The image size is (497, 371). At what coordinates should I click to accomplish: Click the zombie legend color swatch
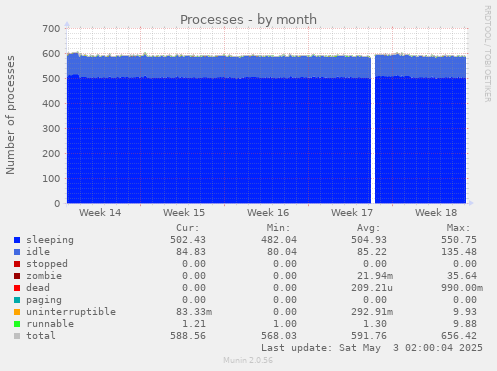(x=17, y=276)
